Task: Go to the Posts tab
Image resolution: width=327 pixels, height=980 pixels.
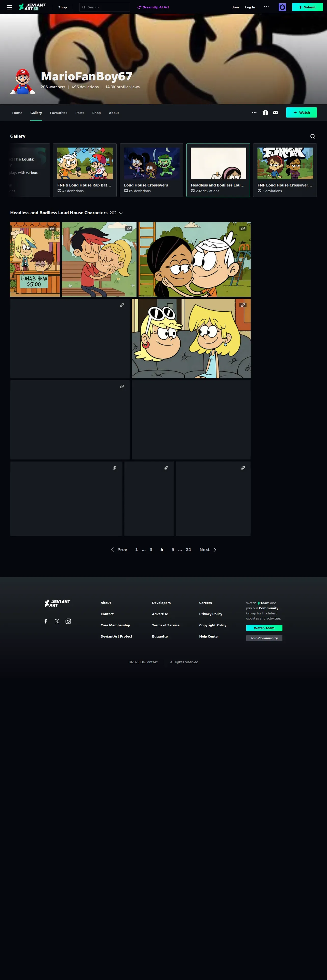Action: pyautogui.click(x=79, y=113)
